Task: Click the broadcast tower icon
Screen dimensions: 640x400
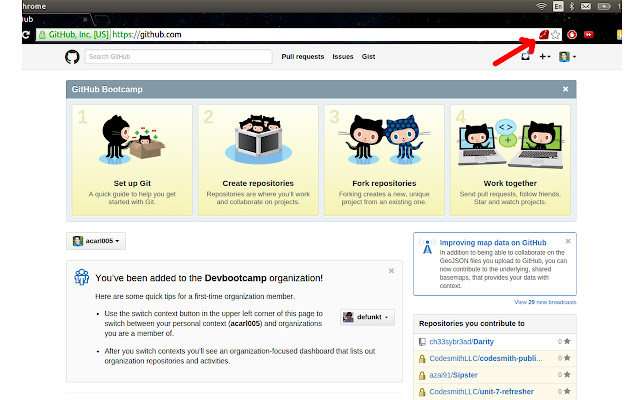Action: point(427,247)
